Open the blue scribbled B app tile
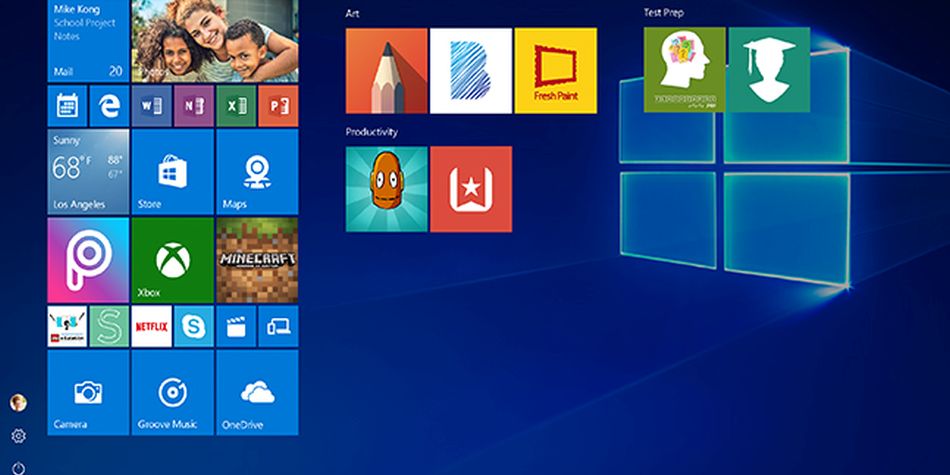The height and width of the screenshot is (475, 950). point(471,71)
